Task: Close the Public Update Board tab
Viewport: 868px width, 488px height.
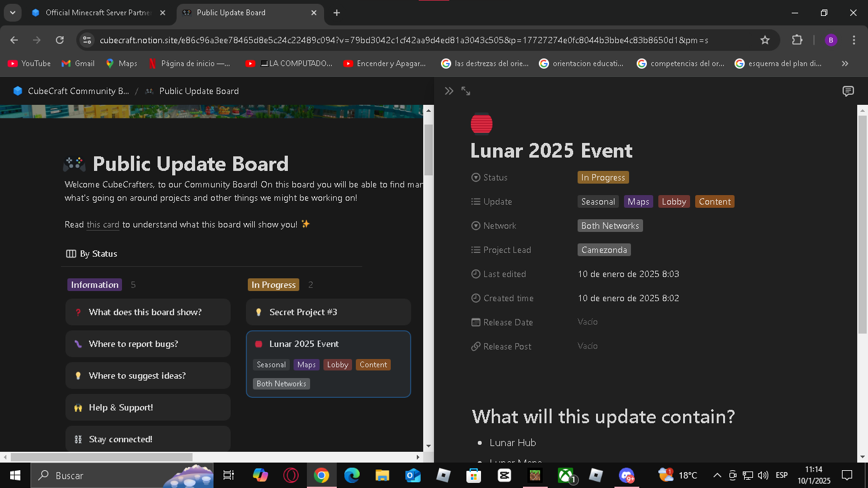Action: coord(314,13)
